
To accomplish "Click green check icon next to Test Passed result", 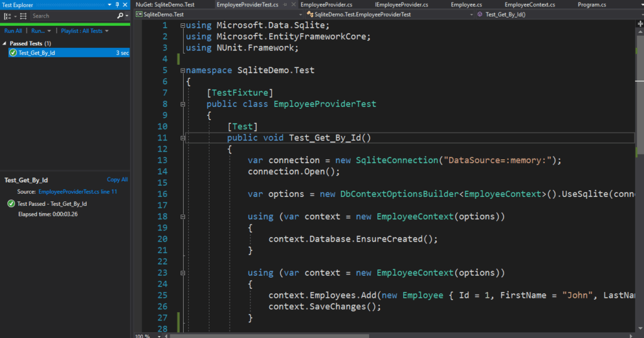I will 11,203.
